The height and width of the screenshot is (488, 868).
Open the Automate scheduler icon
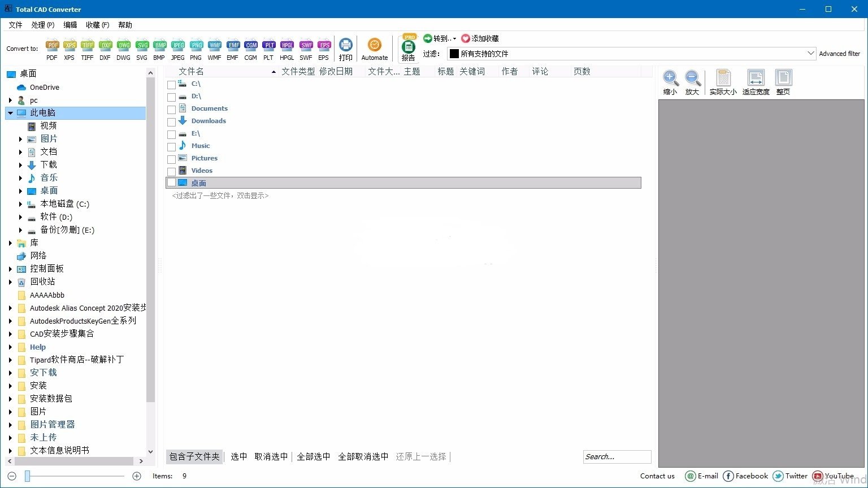coord(375,49)
